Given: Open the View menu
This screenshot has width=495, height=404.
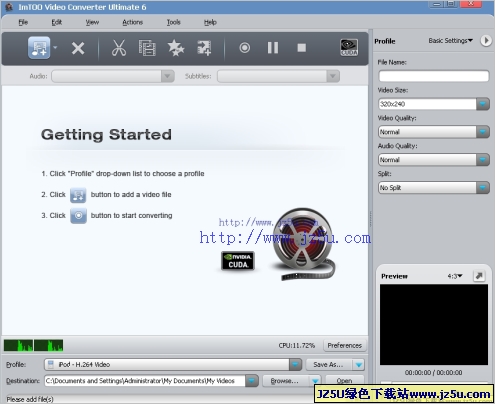Looking at the screenshot, I should tap(92, 22).
